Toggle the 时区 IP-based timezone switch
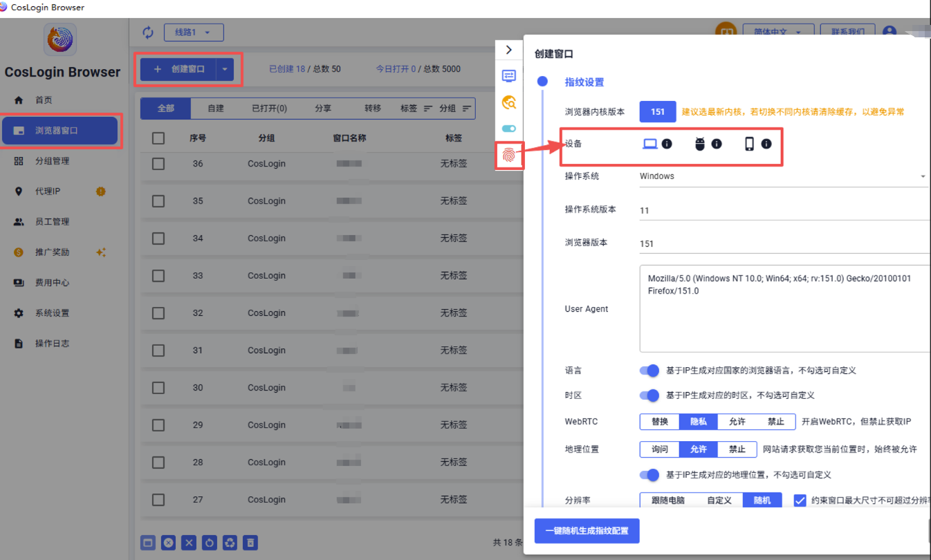Screen dimensions: 931x560 (x=649, y=395)
